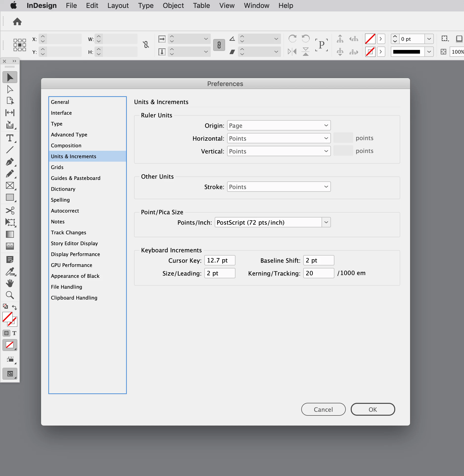
Task: Reset to default fill and stroke
Action: [x=5, y=306]
